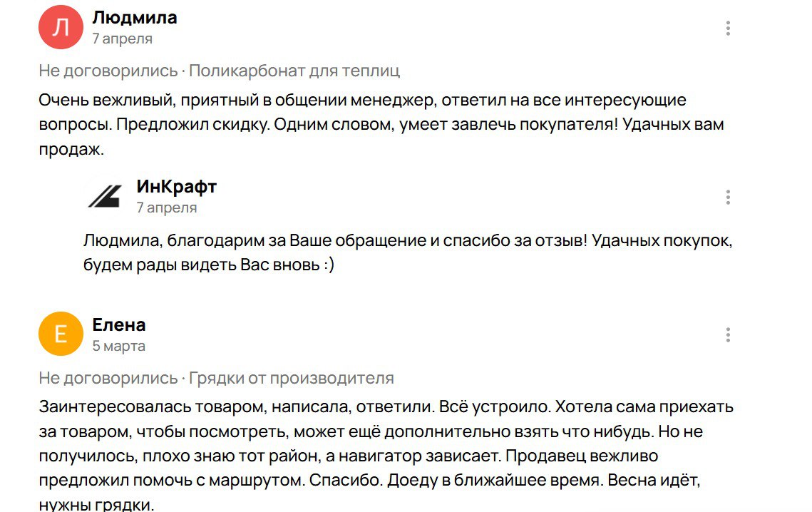The height and width of the screenshot is (512, 812).
Task: Click the ИнКрафт company logo
Action: [x=105, y=196]
